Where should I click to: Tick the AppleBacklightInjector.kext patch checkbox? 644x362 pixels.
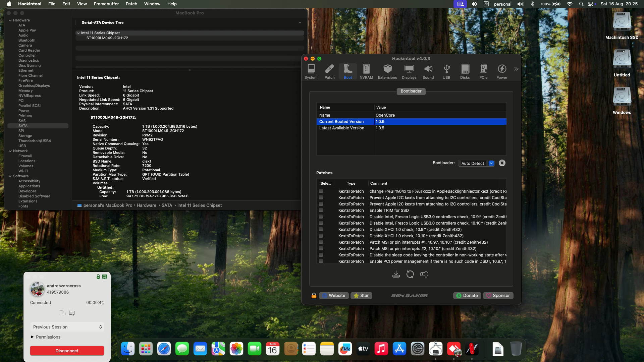pos(321,191)
